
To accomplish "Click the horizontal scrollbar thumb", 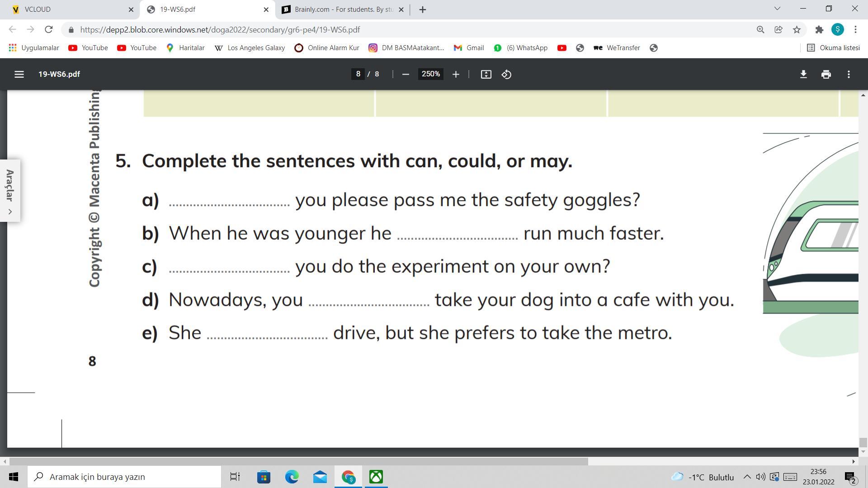I will coord(298,461).
